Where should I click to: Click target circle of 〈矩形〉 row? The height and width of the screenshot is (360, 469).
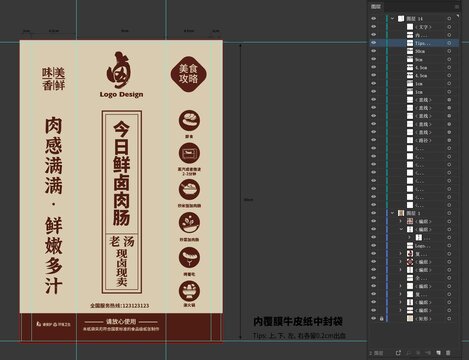449,318
